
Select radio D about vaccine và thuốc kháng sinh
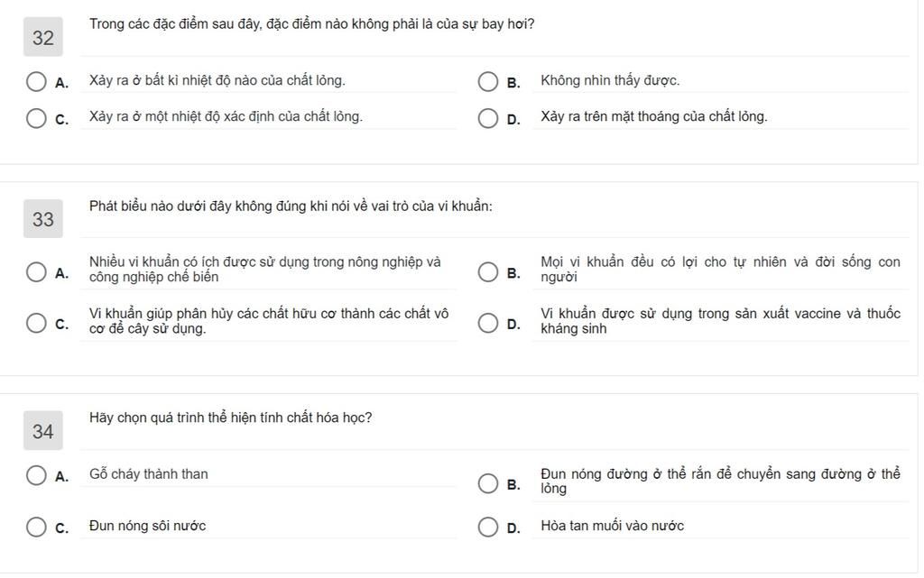point(488,323)
